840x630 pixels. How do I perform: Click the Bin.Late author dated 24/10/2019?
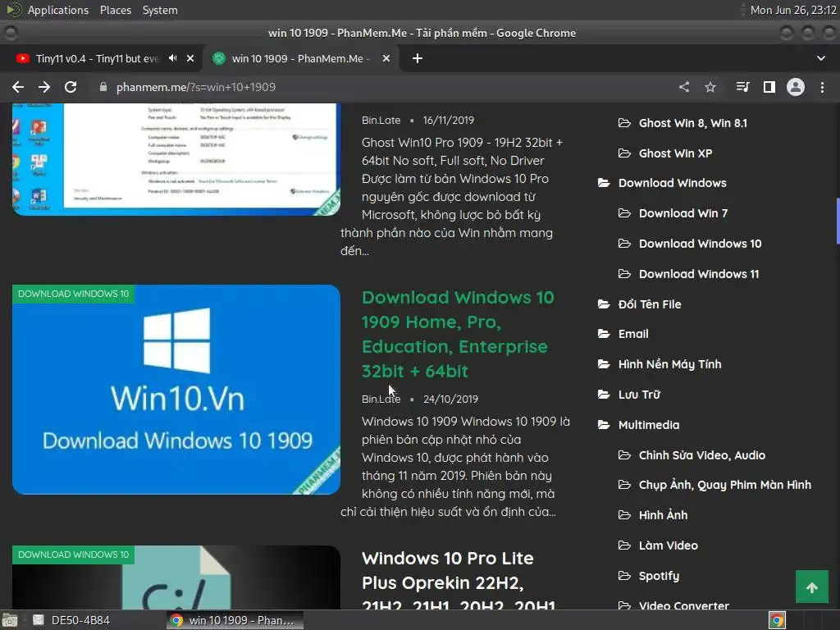(381, 399)
